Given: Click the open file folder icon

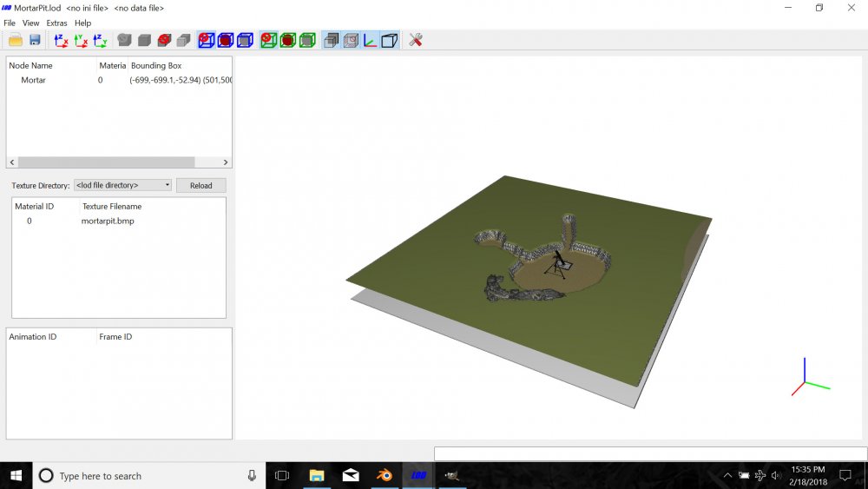Looking at the screenshot, I should click(x=16, y=40).
